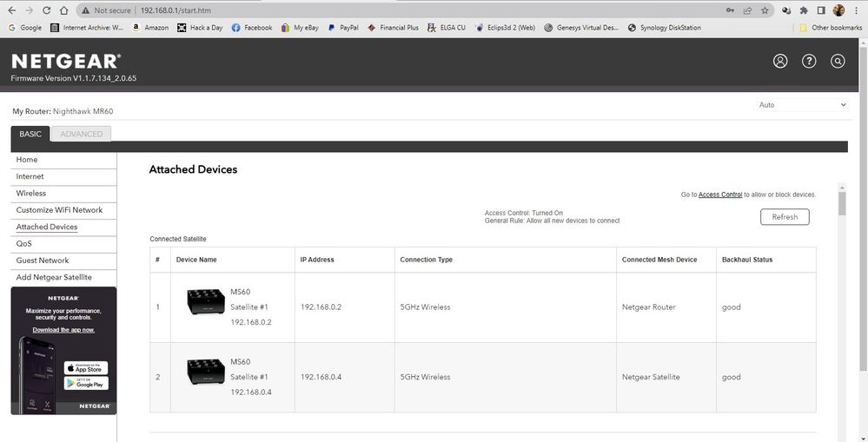
Task: Open the Amazon bookmark
Action: tap(150, 28)
